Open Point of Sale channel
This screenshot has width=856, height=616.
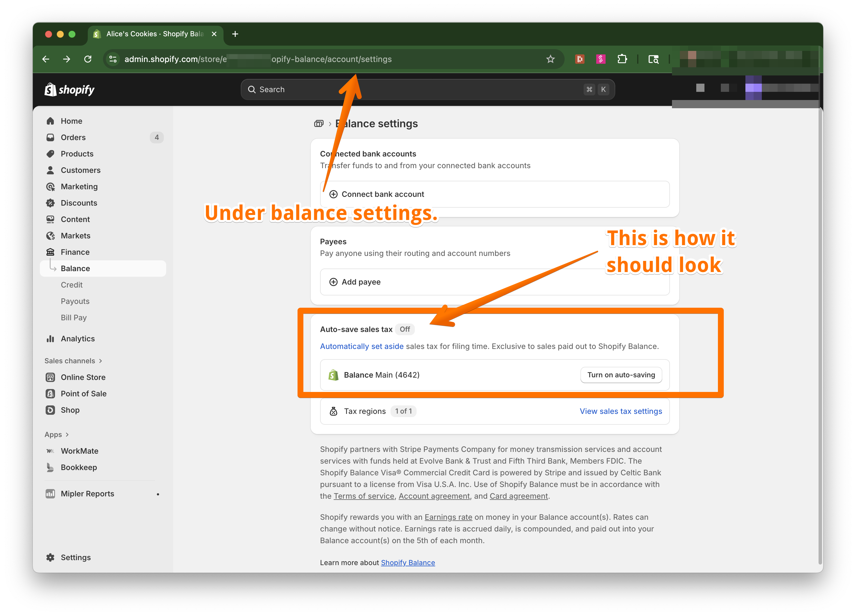coord(83,394)
